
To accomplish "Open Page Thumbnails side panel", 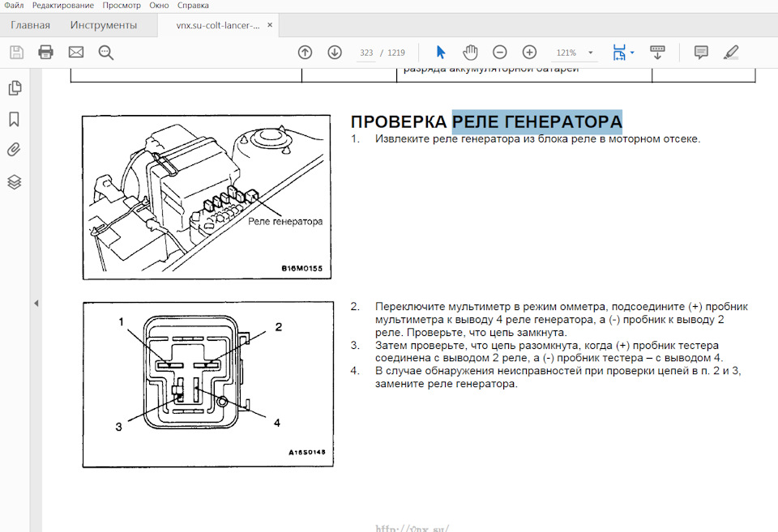I will click(15, 87).
